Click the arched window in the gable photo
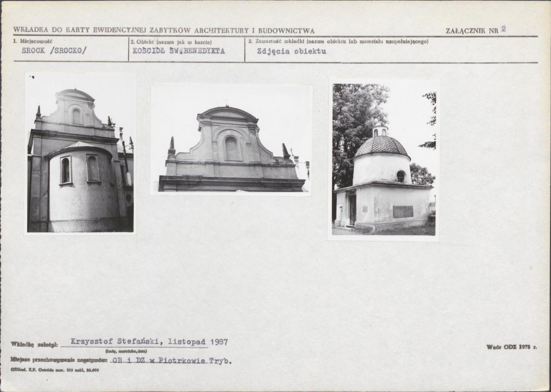Image resolution: width=551 pixels, height=392 pixels. pyautogui.click(x=231, y=148)
